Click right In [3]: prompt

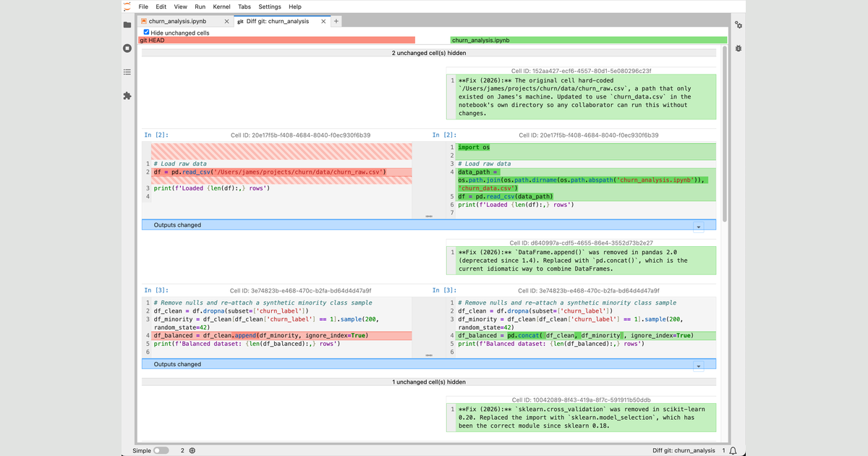(445, 290)
